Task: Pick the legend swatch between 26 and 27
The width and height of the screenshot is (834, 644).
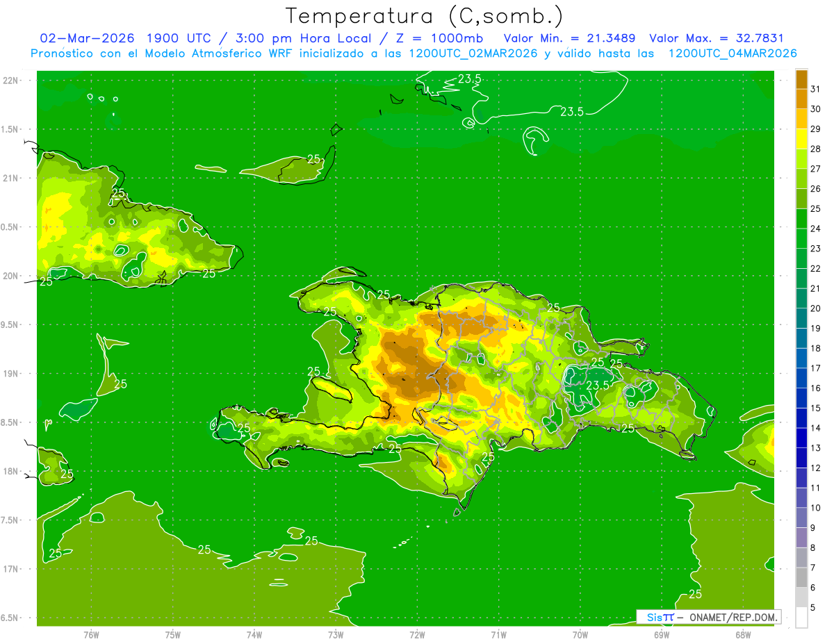Action: 801,179
